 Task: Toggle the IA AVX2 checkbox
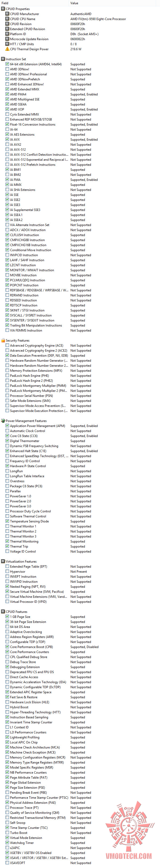pyautogui.click(x=7, y=145)
